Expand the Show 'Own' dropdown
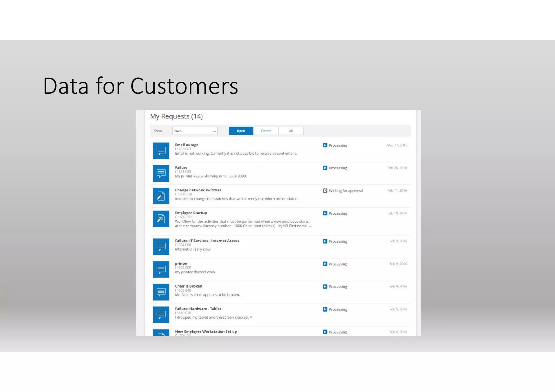 tap(195, 131)
